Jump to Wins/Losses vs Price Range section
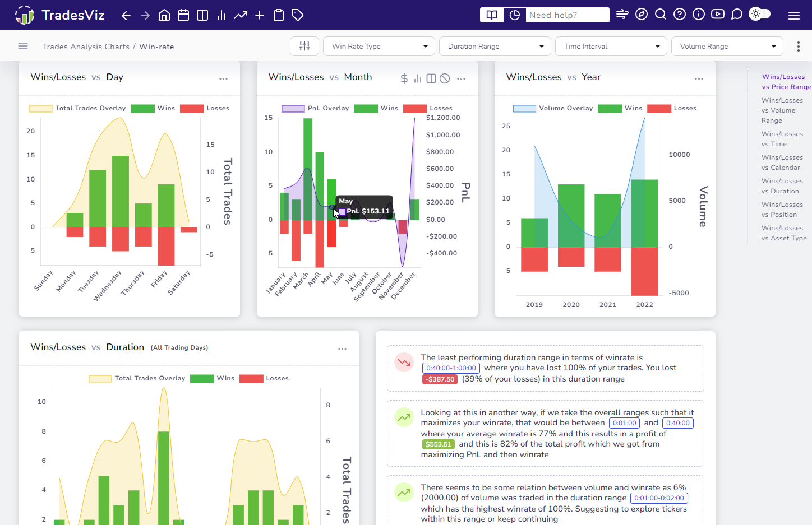 (786, 82)
